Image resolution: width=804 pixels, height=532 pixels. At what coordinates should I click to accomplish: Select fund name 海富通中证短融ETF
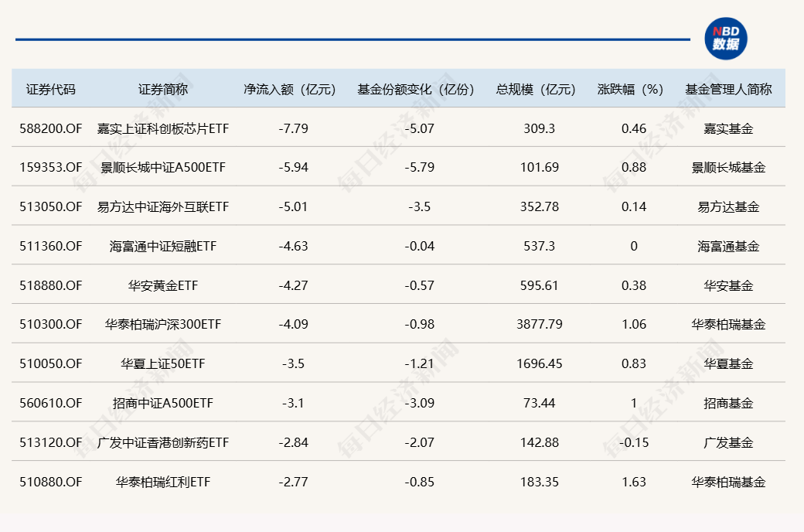point(163,246)
